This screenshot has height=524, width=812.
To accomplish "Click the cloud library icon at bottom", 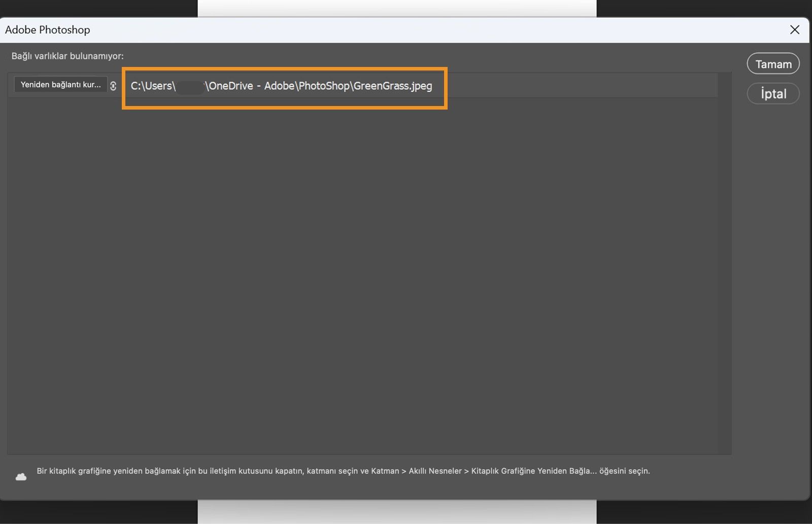I will click(21, 477).
